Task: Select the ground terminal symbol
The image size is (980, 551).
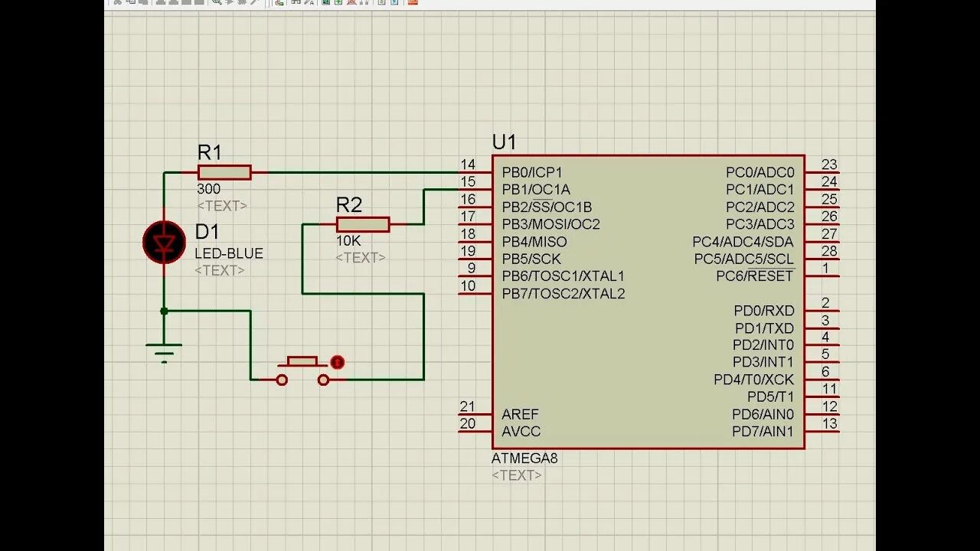Action: (x=164, y=352)
